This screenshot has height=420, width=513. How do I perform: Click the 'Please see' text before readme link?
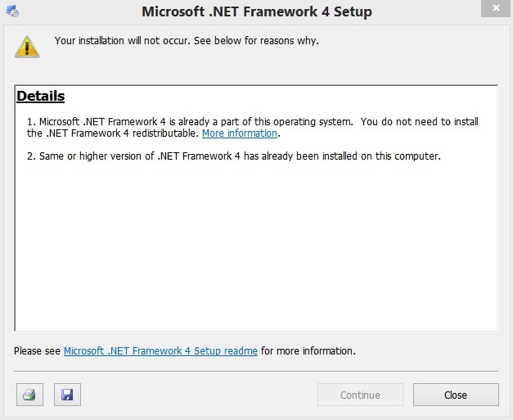tap(38, 351)
